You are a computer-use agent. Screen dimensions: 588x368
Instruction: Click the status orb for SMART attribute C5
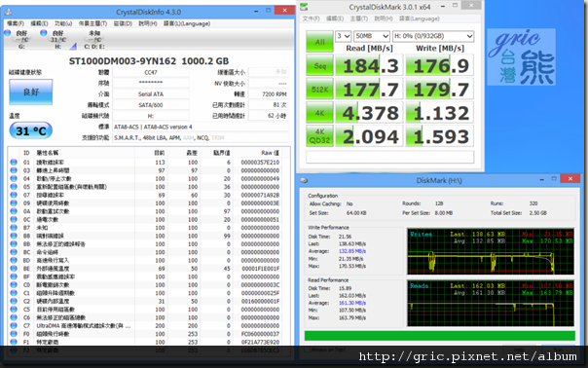14,310
